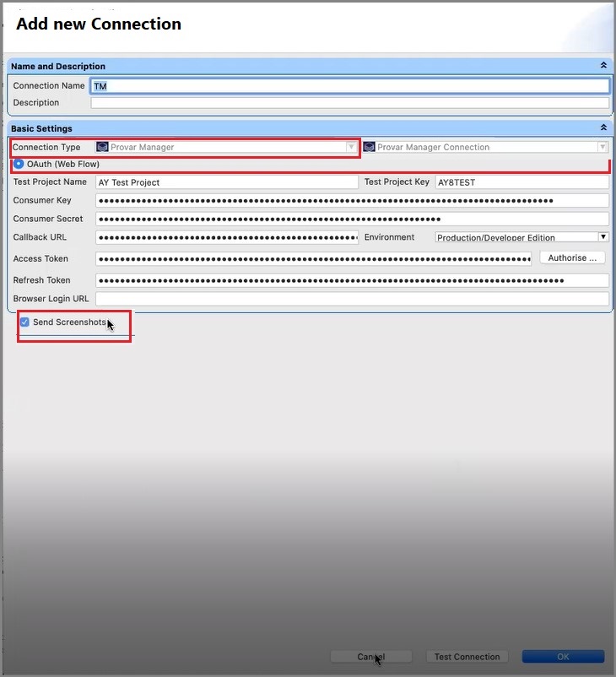Collapse the Name and Description section
This screenshot has height=677, width=616.
pyautogui.click(x=603, y=65)
